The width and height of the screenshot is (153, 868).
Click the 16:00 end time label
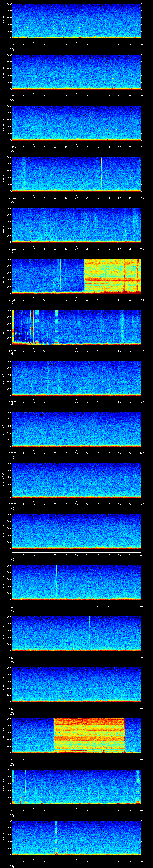pos(141,96)
